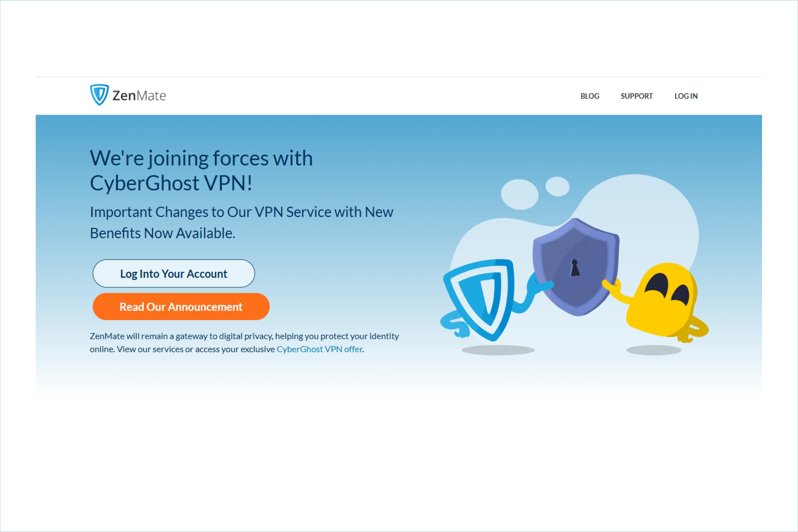This screenshot has height=532, width=798.
Task: Click the ZenMate shield logo icon
Action: [99, 95]
